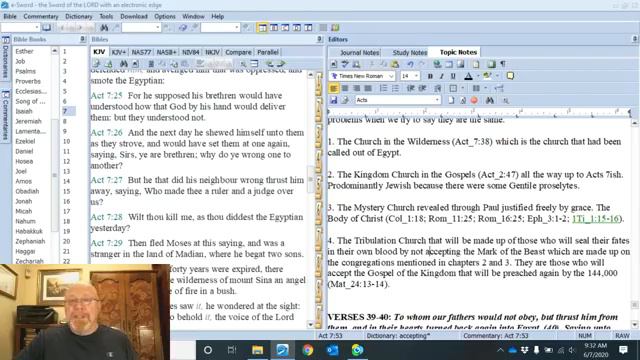Open the Parallel Bibles tab
The image size is (640, 360).
pos(268,52)
